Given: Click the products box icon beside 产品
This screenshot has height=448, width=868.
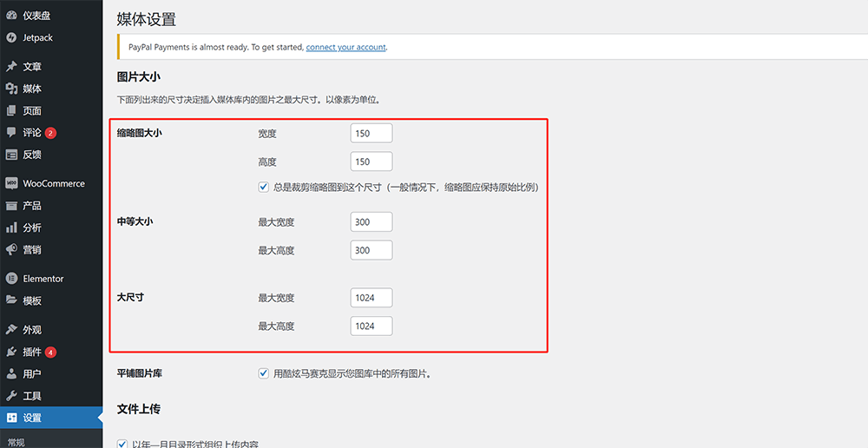Looking at the screenshot, I should tap(11, 206).
